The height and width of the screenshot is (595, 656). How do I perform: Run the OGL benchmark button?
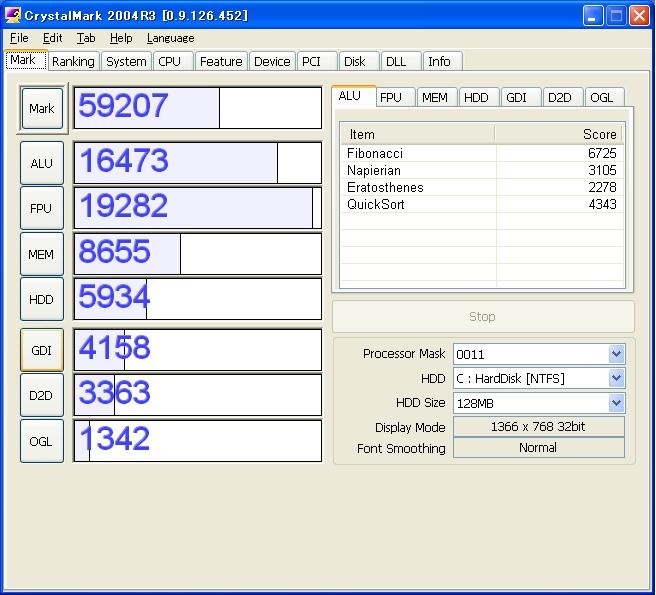click(x=42, y=441)
